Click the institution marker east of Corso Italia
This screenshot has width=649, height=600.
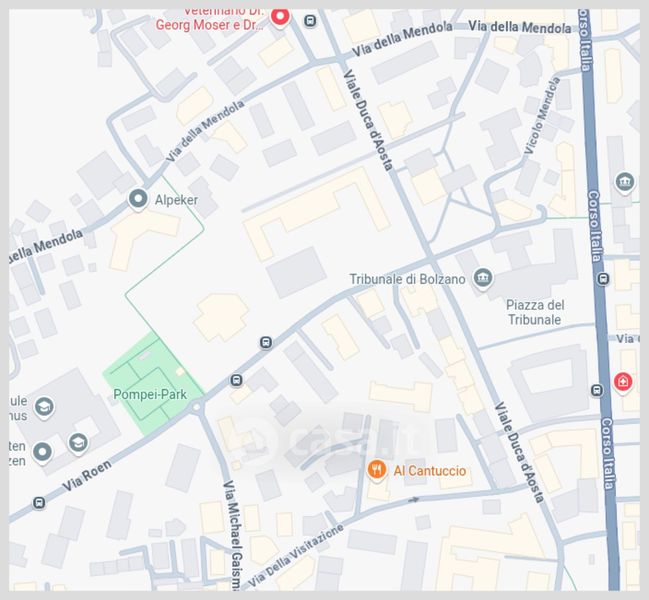(x=625, y=183)
